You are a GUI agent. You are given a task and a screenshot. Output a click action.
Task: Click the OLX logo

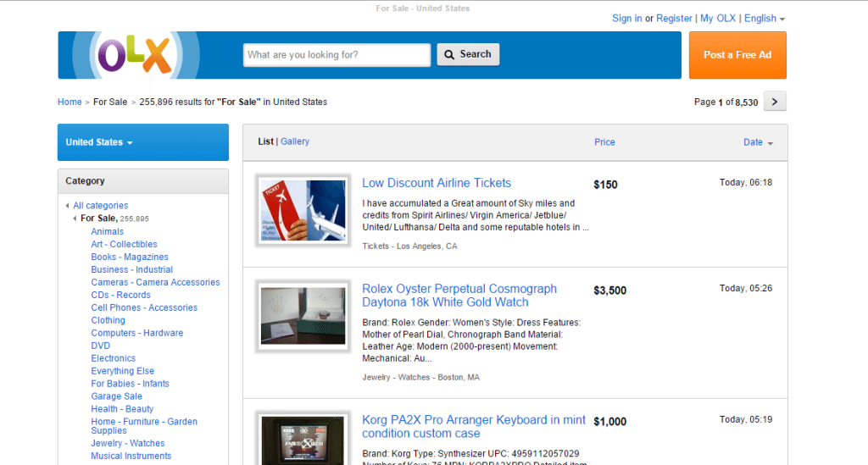(136, 55)
